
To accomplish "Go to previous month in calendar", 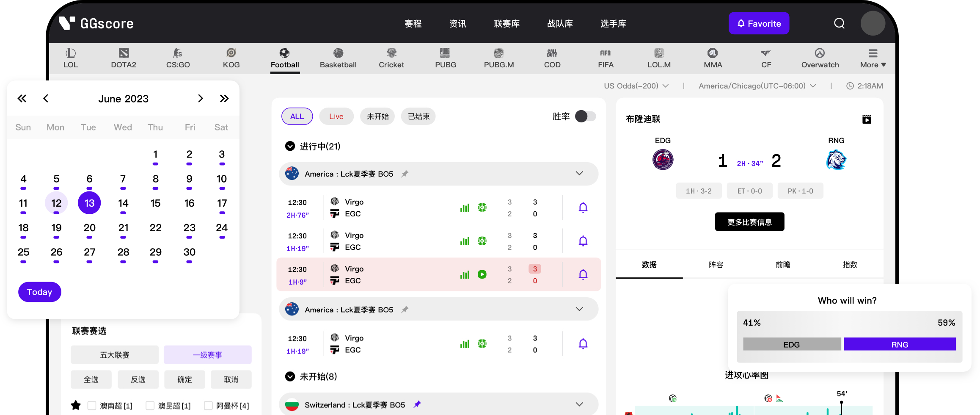I will coord(46,99).
